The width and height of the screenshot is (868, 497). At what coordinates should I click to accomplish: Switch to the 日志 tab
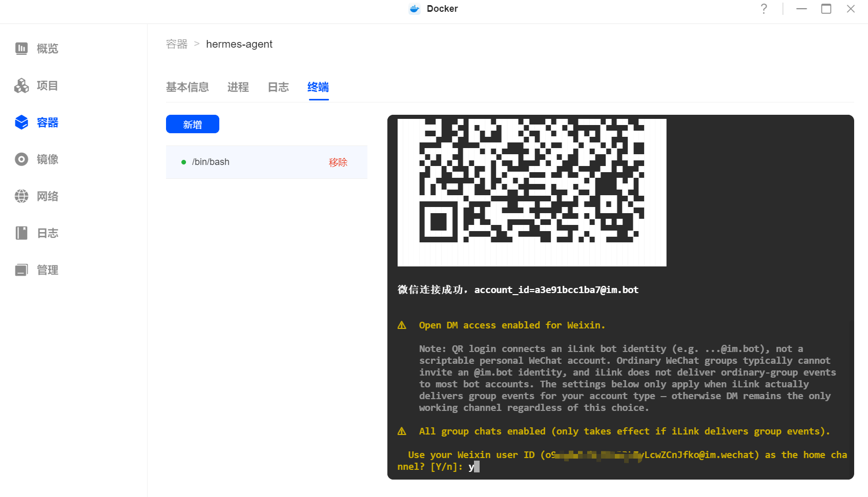tap(278, 87)
